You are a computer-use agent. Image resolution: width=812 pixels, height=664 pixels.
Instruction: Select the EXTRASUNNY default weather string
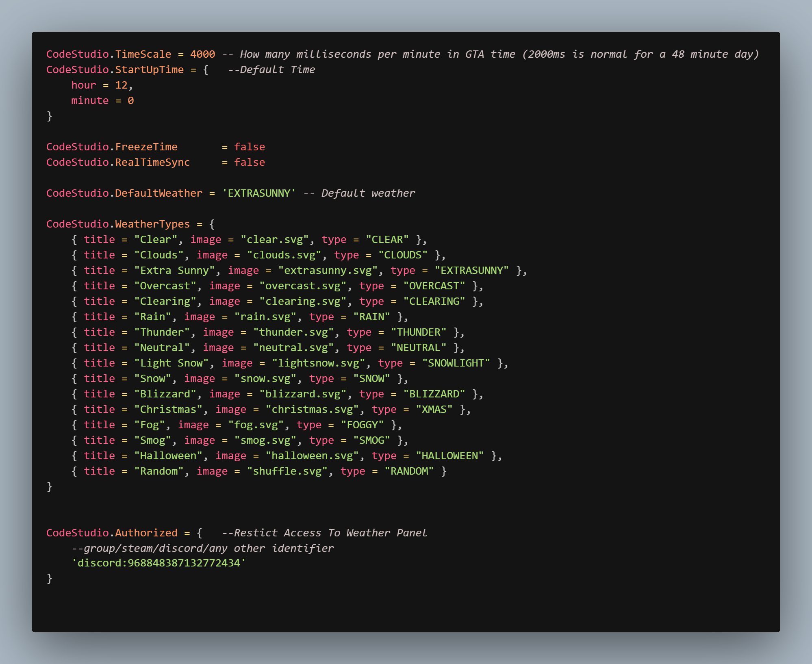point(258,193)
